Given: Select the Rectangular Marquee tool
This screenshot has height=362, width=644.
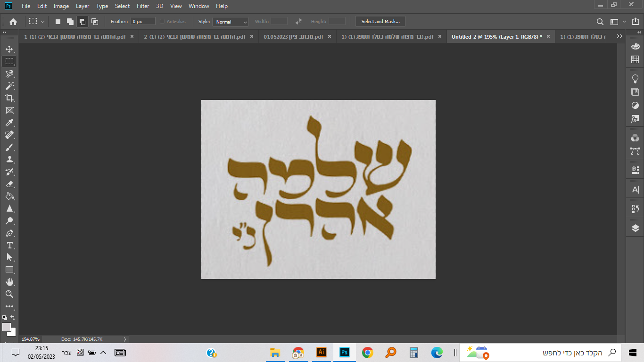Looking at the screenshot, I should click(9, 61).
